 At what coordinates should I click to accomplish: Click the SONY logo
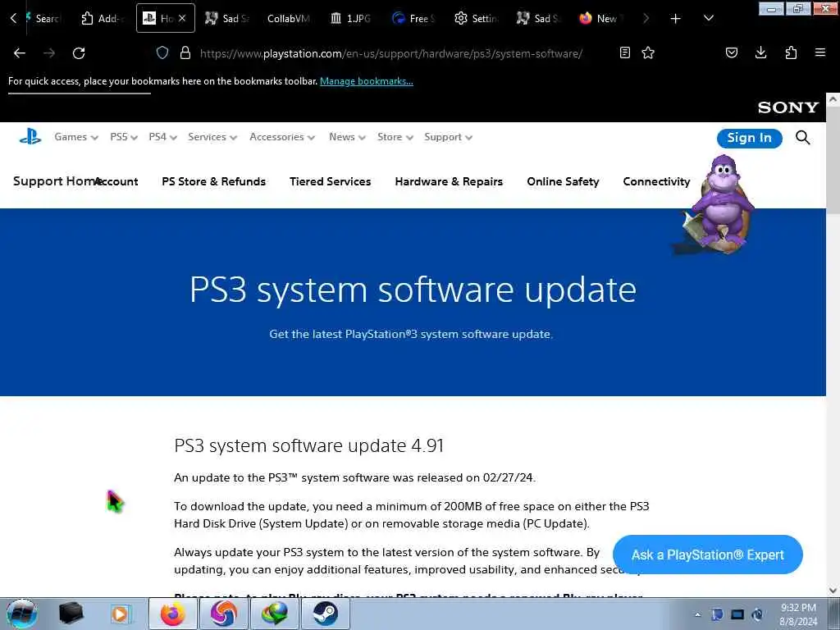(x=788, y=107)
